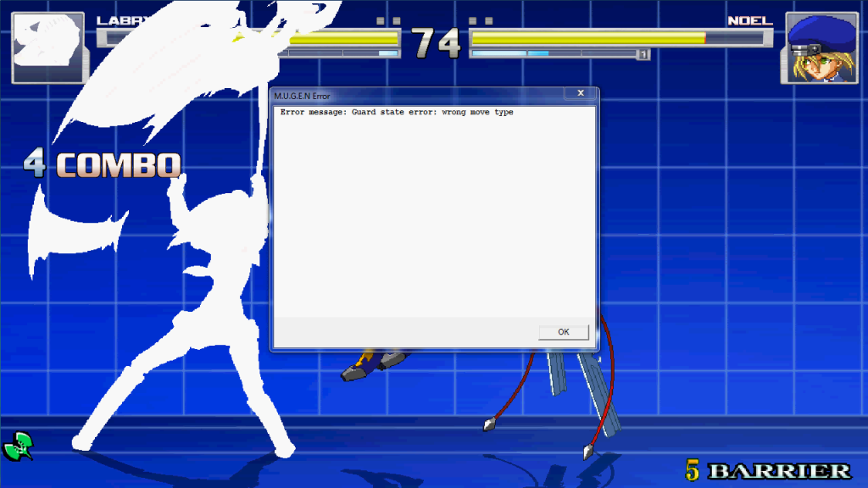Click Noel's yellow health bar
The height and width of the screenshot is (488, 868).
click(x=587, y=37)
